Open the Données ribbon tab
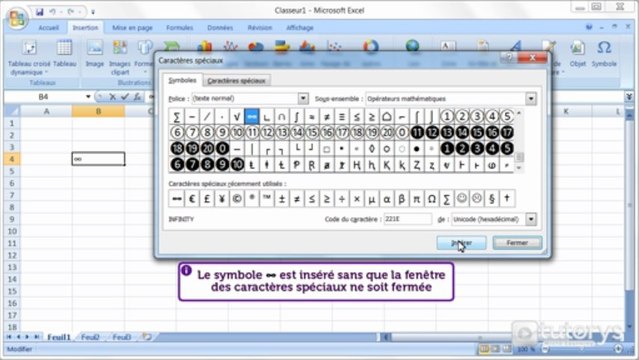Viewport: 639px width, 360px height. click(220, 28)
